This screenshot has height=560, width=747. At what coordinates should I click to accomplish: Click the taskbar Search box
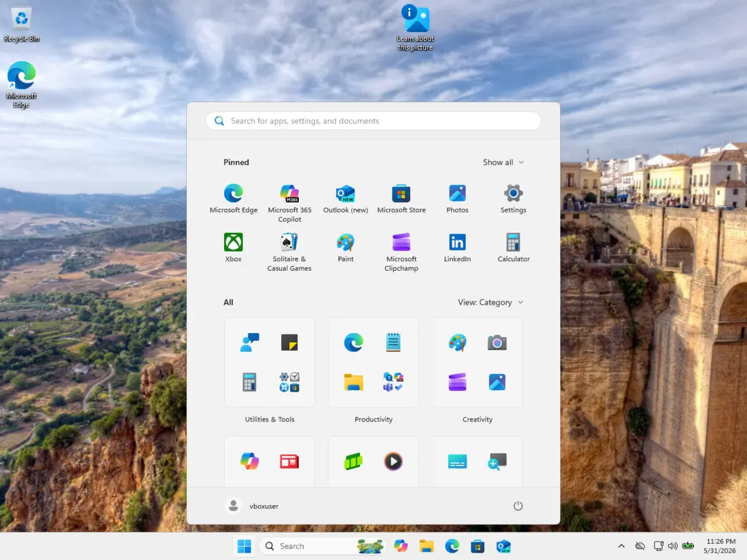(323, 546)
